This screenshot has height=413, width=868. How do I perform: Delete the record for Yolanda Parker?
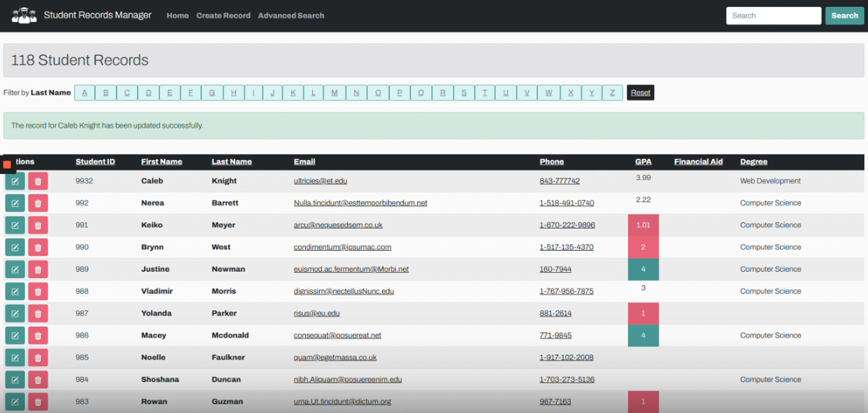click(x=38, y=313)
